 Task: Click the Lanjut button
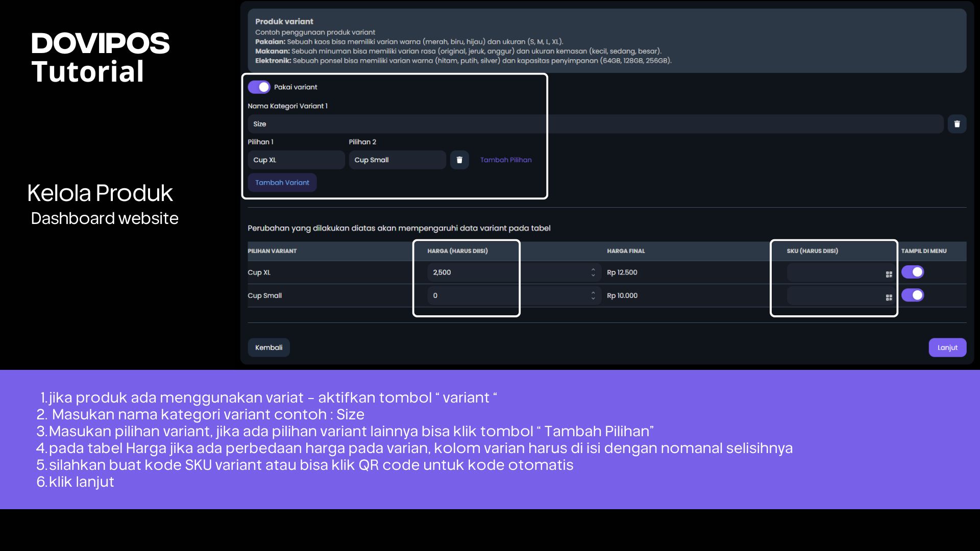(x=947, y=347)
